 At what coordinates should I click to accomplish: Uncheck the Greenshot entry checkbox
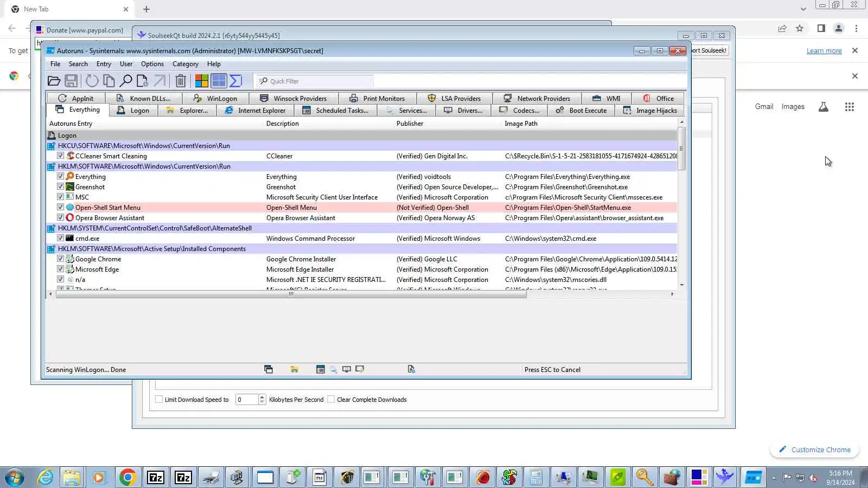click(60, 187)
